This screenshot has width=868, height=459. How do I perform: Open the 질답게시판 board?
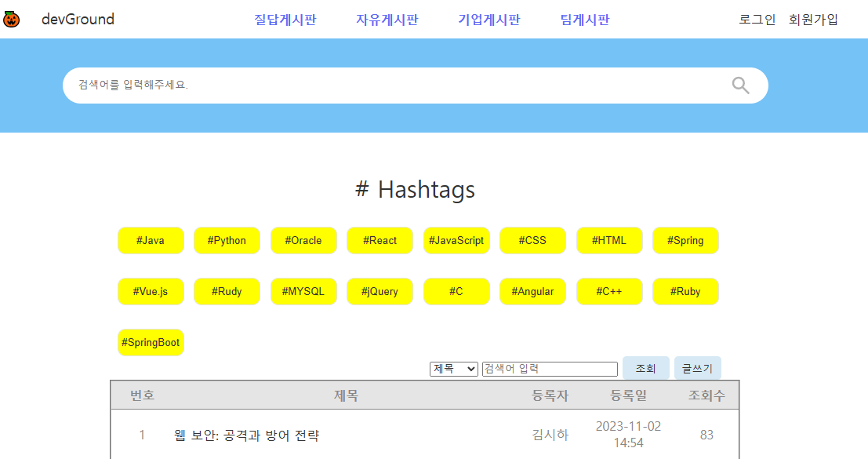click(285, 20)
